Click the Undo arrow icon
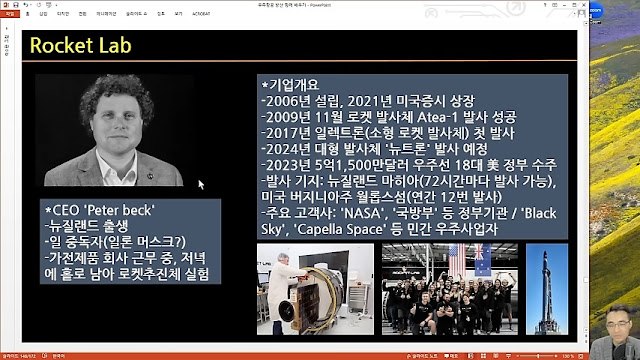Viewport: 640px width, 360px height. (x=26, y=5)
